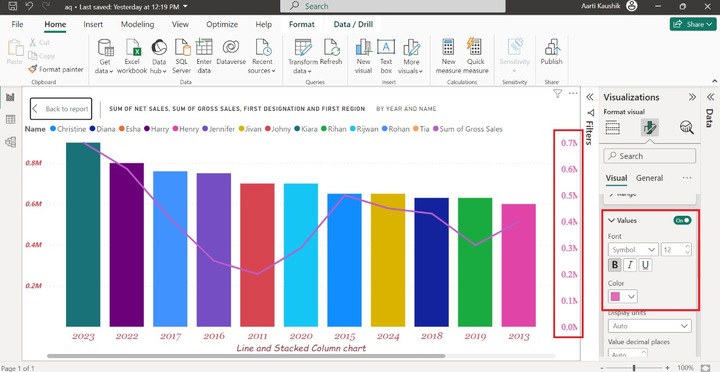Image resolution: width=720 pixels, height=372 pixels.
Task: Insert a New visual
Action: (363, 56)
